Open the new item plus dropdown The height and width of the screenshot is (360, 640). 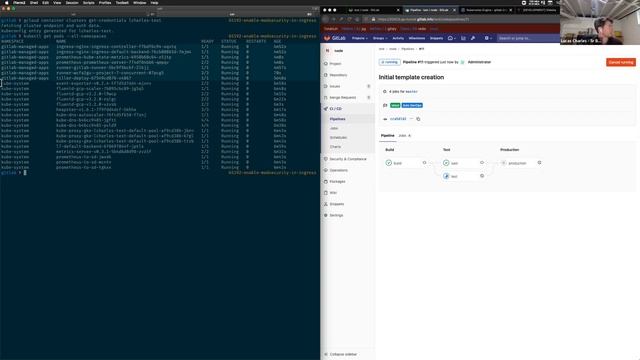pyautogui.click(x=488, y=38)
